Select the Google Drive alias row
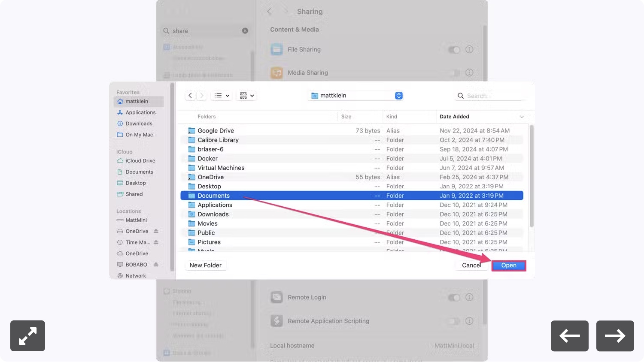The width and height of the screenshot is (644, 362). [352, 131]
